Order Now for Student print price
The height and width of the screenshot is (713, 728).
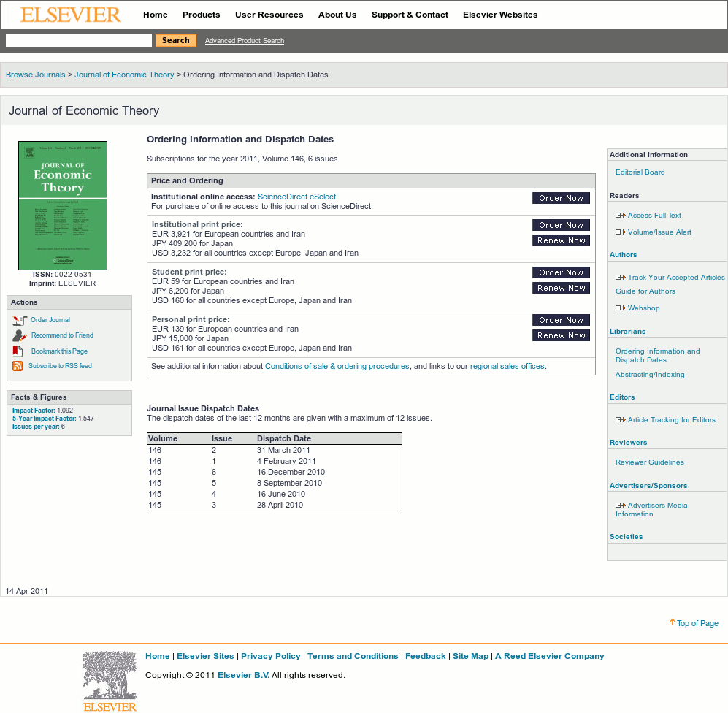562,272
